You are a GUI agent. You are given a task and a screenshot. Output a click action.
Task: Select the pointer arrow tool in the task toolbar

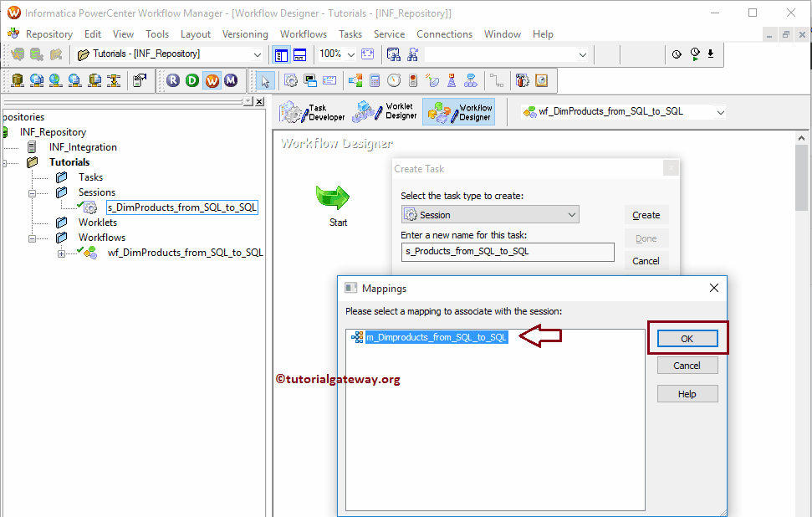(265, 81)
